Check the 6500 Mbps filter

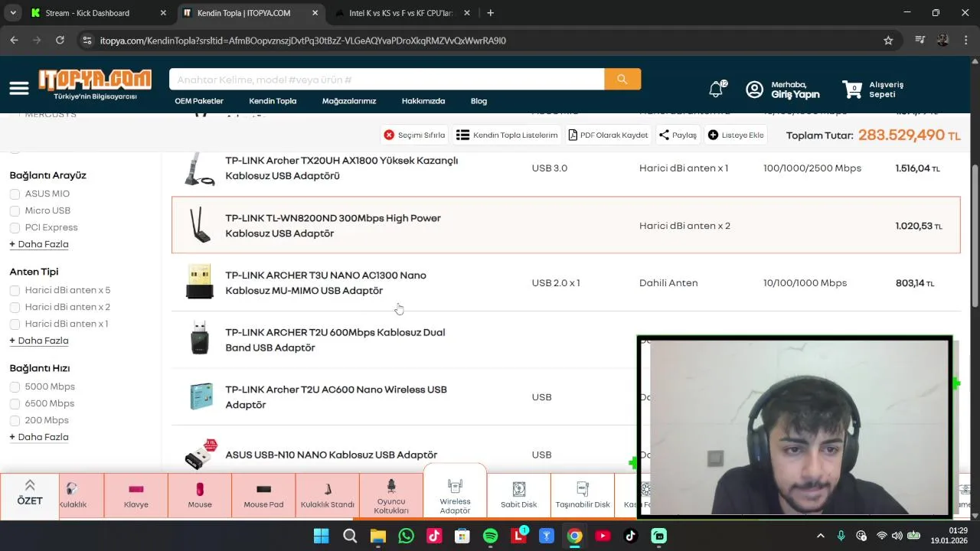coord(15,404)
